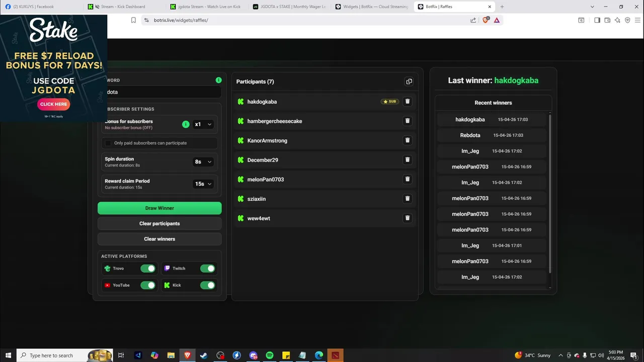Open the Reward claim period 15s dropdown

[203, 184]
